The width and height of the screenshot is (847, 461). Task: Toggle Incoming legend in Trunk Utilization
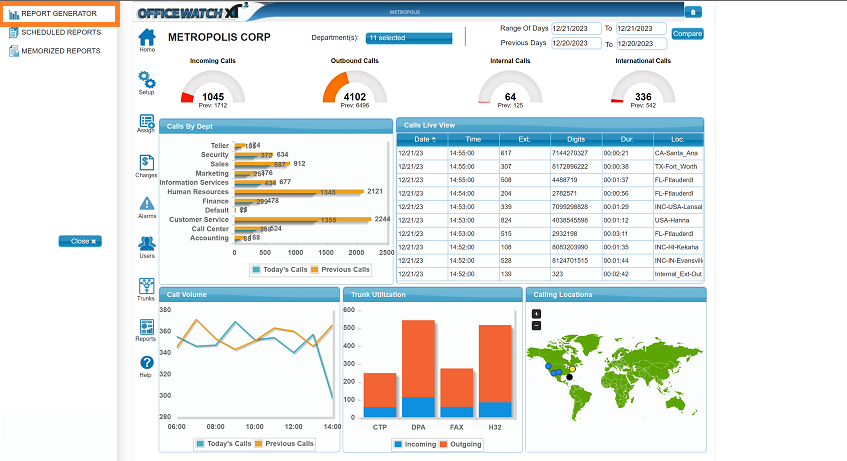(x=415, y=444)
